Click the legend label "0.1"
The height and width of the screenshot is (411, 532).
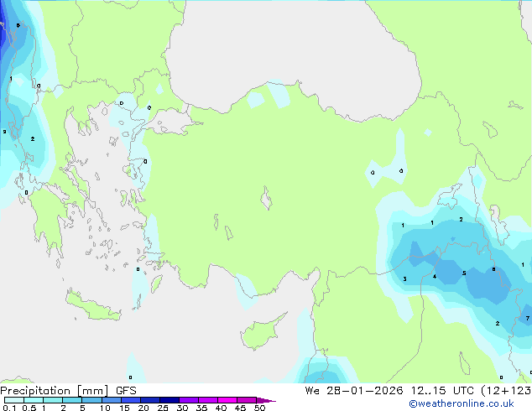[9, 408]
